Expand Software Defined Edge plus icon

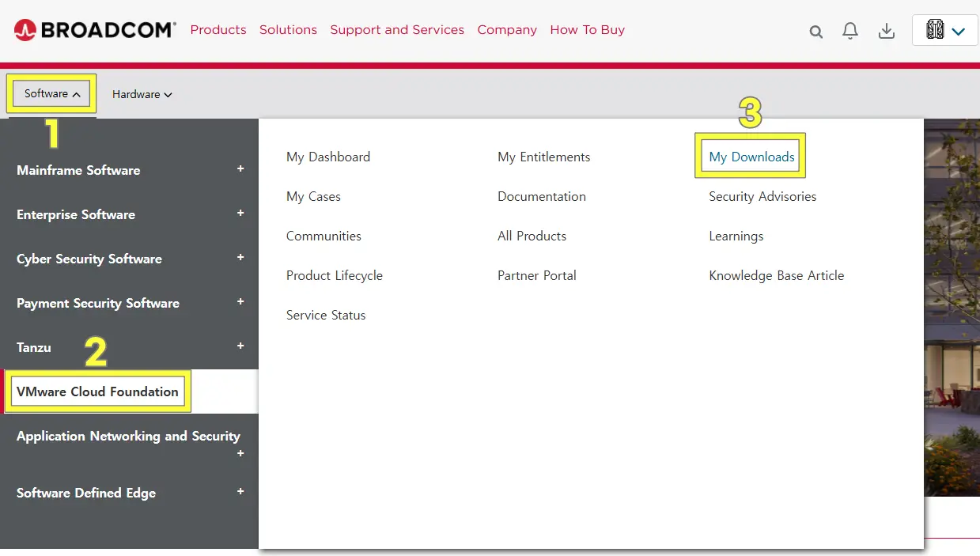pyautogui.click(x=240, y=491)
